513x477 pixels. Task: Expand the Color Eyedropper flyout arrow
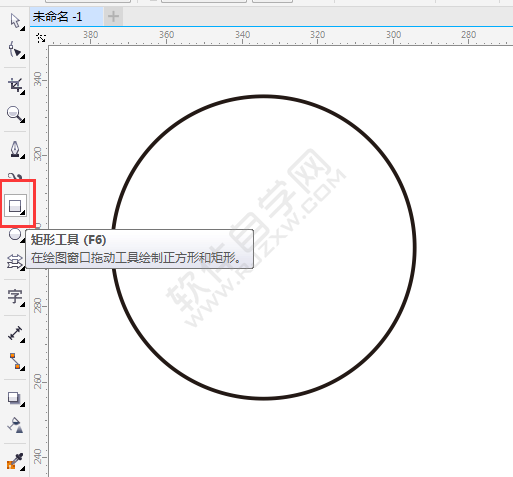pos(23,468)
